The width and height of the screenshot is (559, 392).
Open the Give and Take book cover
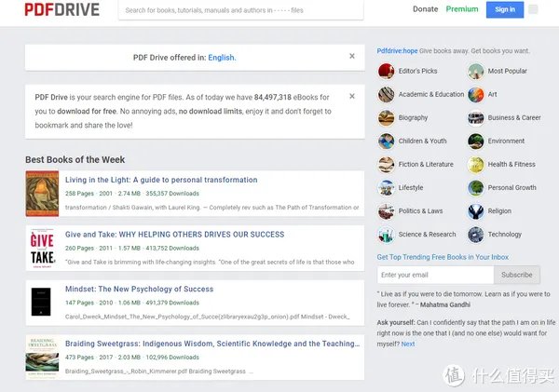pos(40,248)
